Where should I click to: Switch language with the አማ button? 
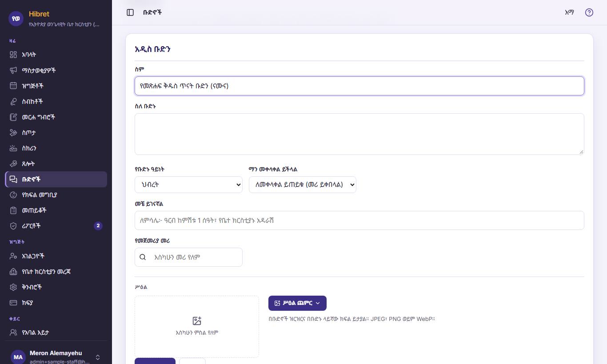pos(569,12)
